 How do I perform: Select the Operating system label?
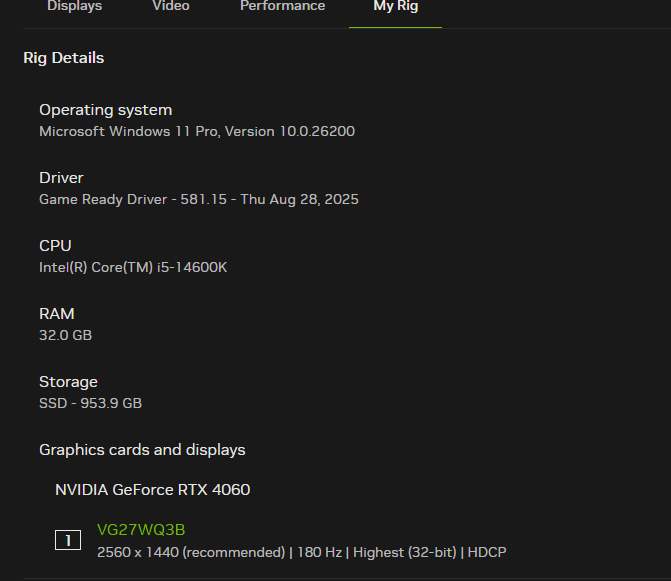106,110
